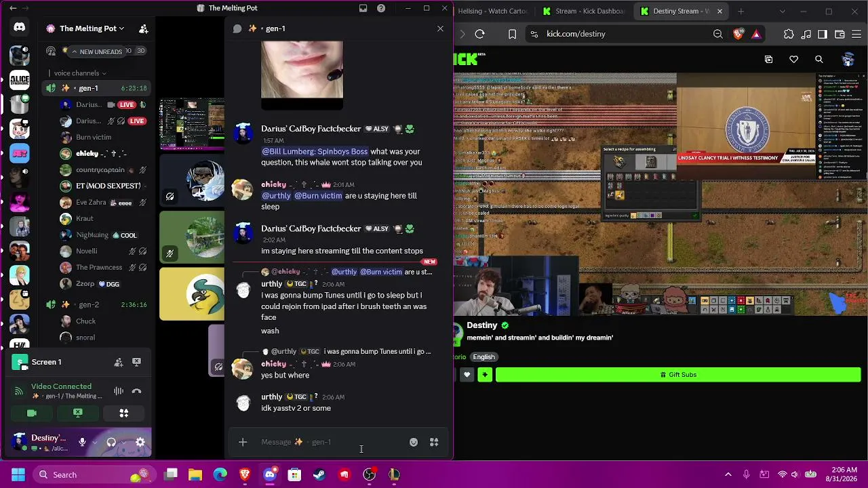Open apps launcher in chat box

click(x=434, y=443)
